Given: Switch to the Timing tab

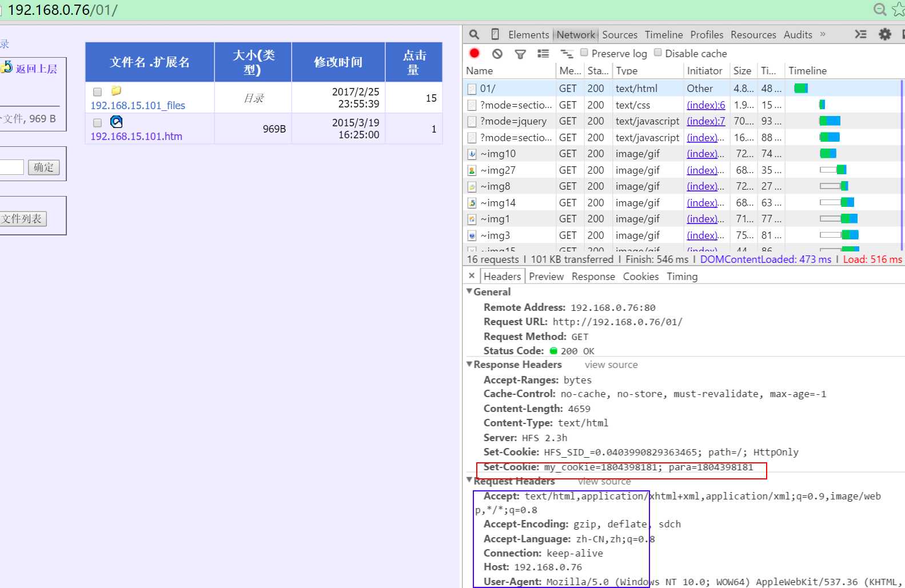Looking at the screenshot, I should 682,277.
